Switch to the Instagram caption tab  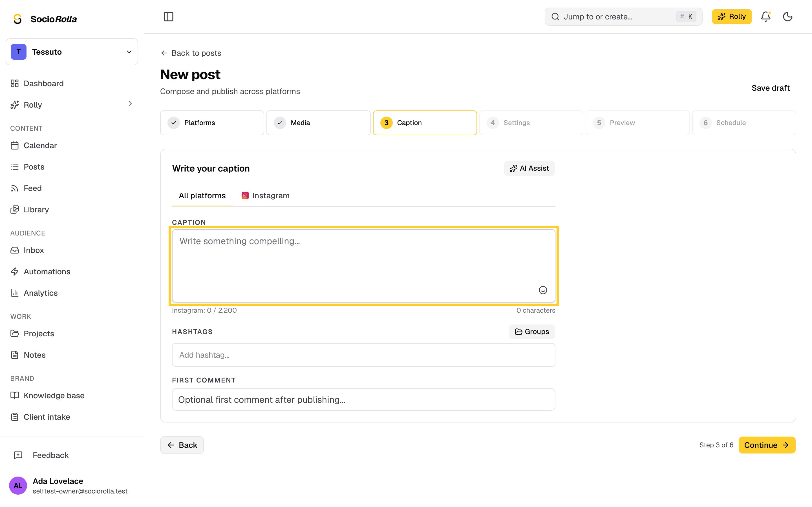click(x=265, y=195)
